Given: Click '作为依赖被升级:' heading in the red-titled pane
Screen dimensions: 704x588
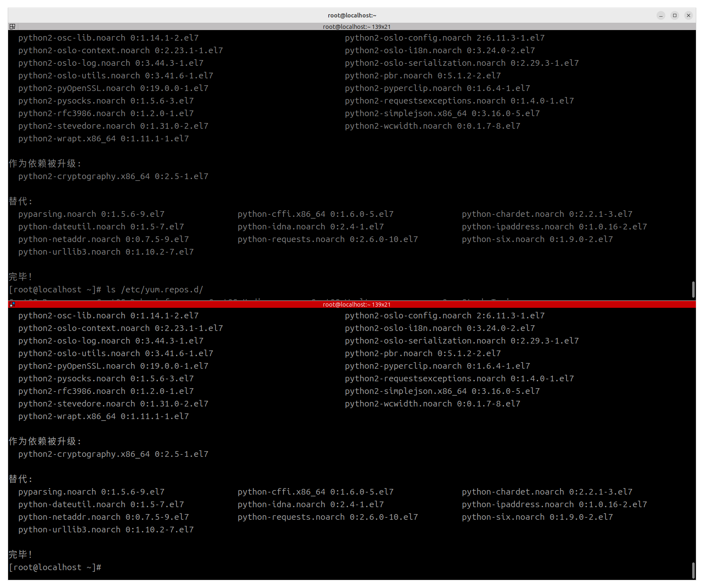Looking at the screenshot, I should 45,441.
